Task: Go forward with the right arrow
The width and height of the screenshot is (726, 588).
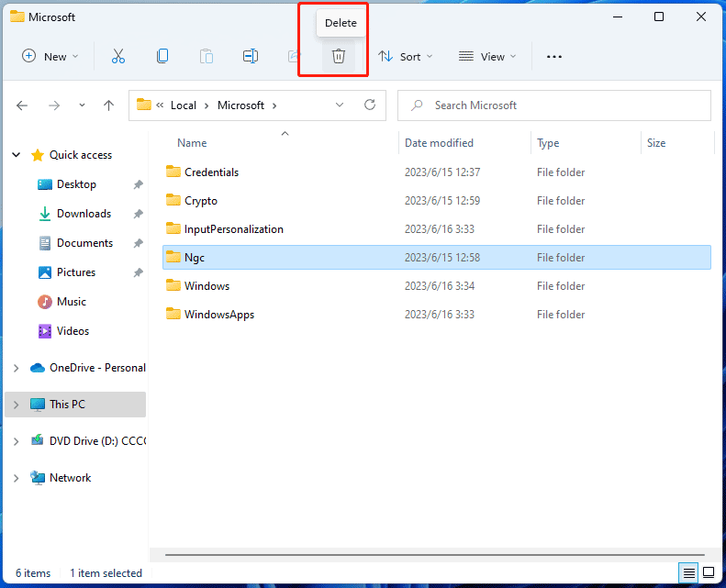Action: [54, 105]
